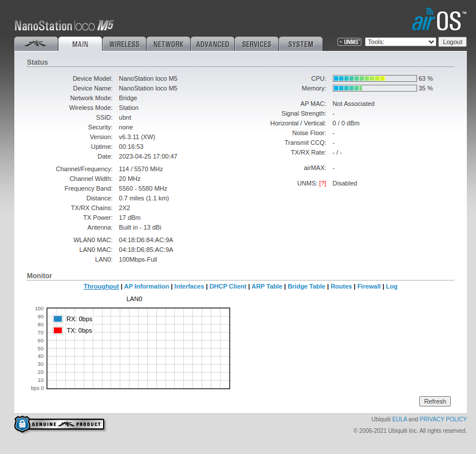This screenshot has height=454, width=476.
Task: Open the Ubiquiti logo tab
Action: point(36,44)
